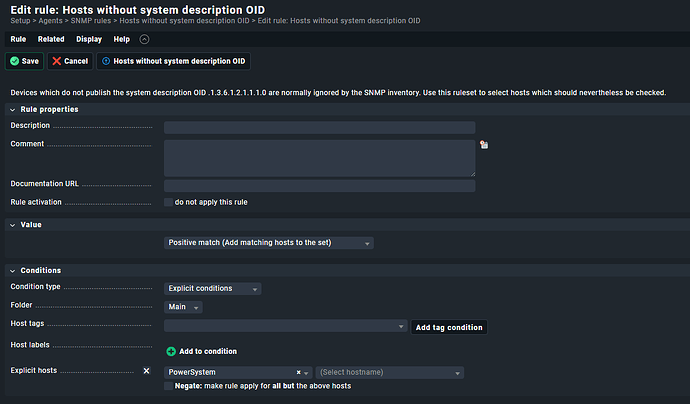Open the Display menu

(89, 39)
